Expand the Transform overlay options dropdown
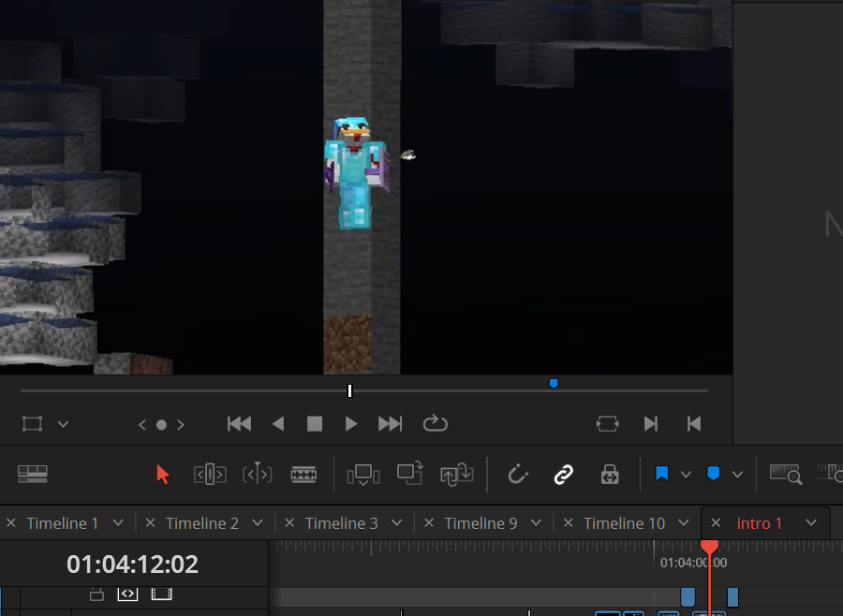Image resolution: width=843 pixels, height=616 pixels. click(x=63, y=424)
